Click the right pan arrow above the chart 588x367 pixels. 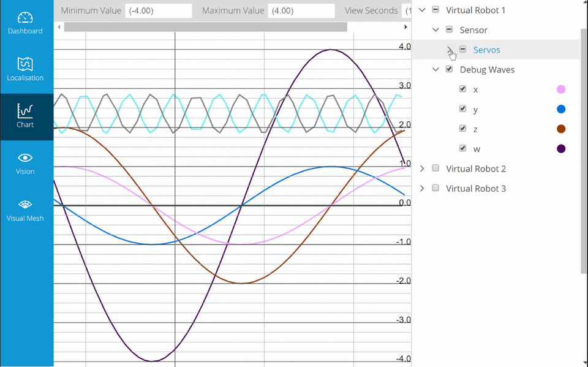tap(405, 26)
